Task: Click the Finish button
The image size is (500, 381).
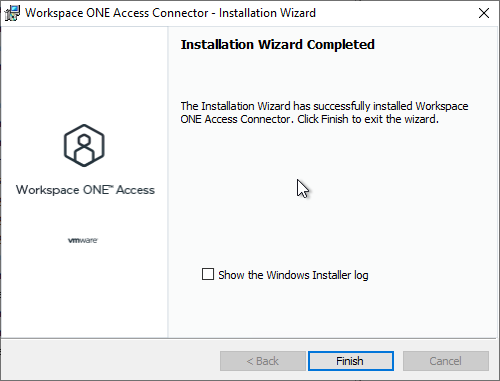Action: point(351,361)
